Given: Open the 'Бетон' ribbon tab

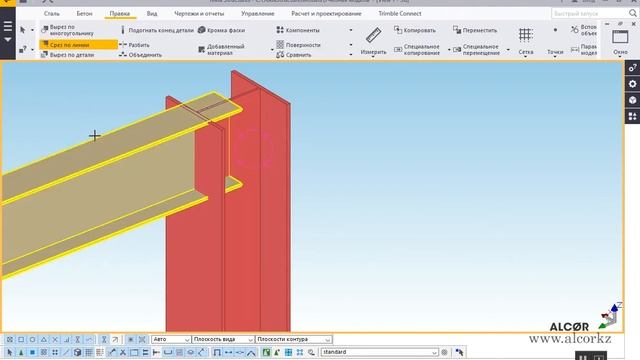Looking at the screenshot, I should coord(84,13).
